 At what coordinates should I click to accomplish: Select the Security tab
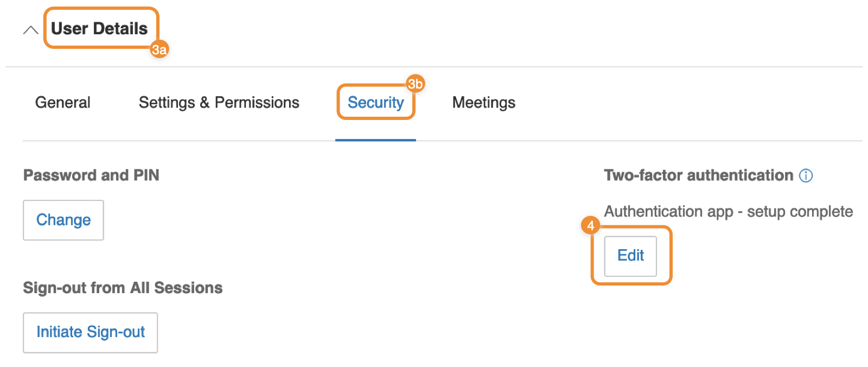tap(375, 102)
